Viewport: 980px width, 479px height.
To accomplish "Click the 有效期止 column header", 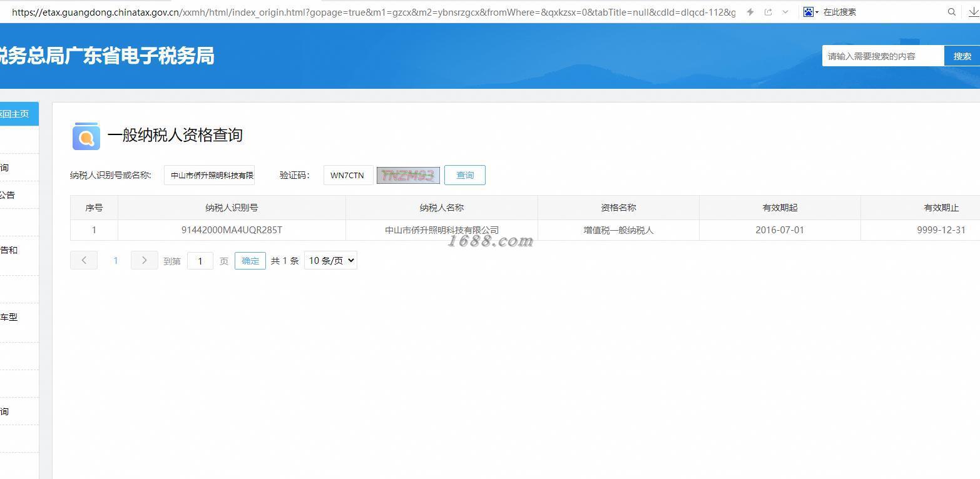I will 921,208.
